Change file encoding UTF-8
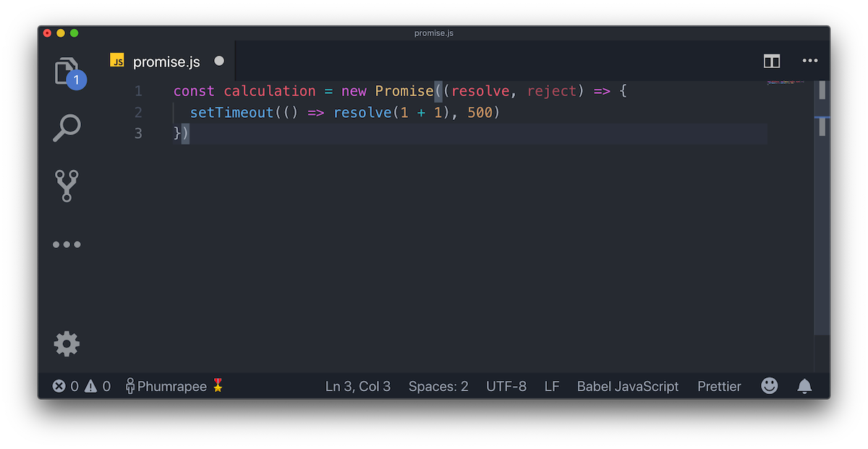Screen dimensions: 868x449 pos(506,386)
